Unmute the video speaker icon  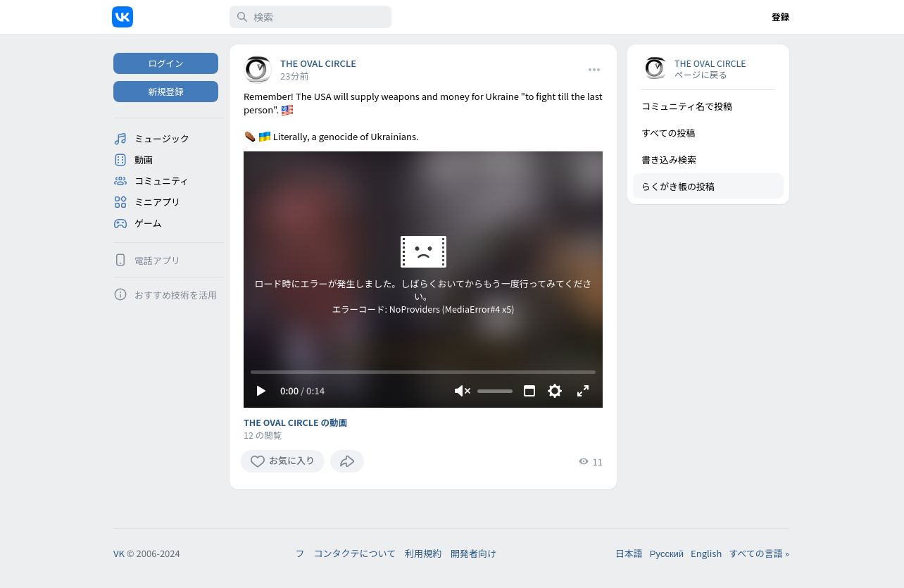(462, 391)
